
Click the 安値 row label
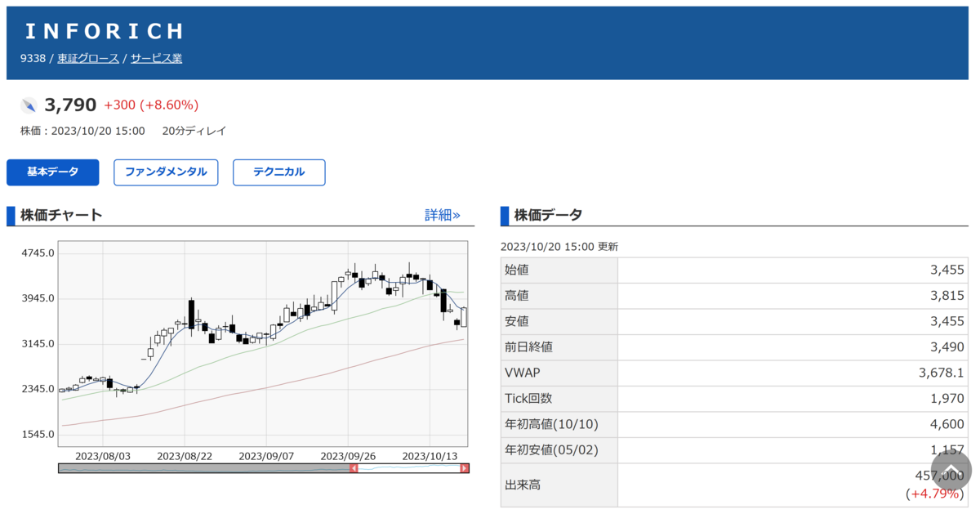[x=517, y=321]
